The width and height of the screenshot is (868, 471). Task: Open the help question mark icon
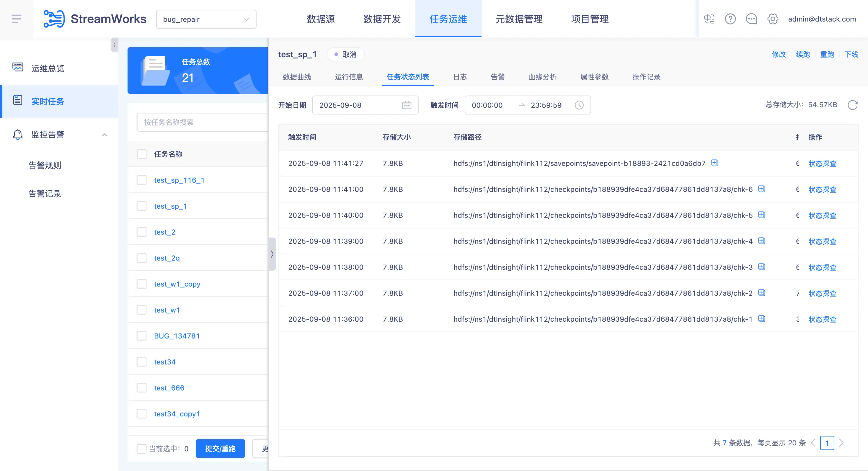(x=730, y=19)
